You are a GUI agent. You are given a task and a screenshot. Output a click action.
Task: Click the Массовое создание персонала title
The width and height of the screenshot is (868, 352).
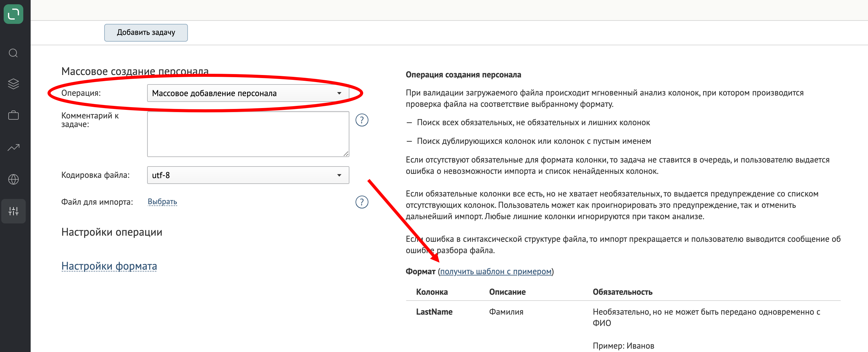[x=135, y=71]
